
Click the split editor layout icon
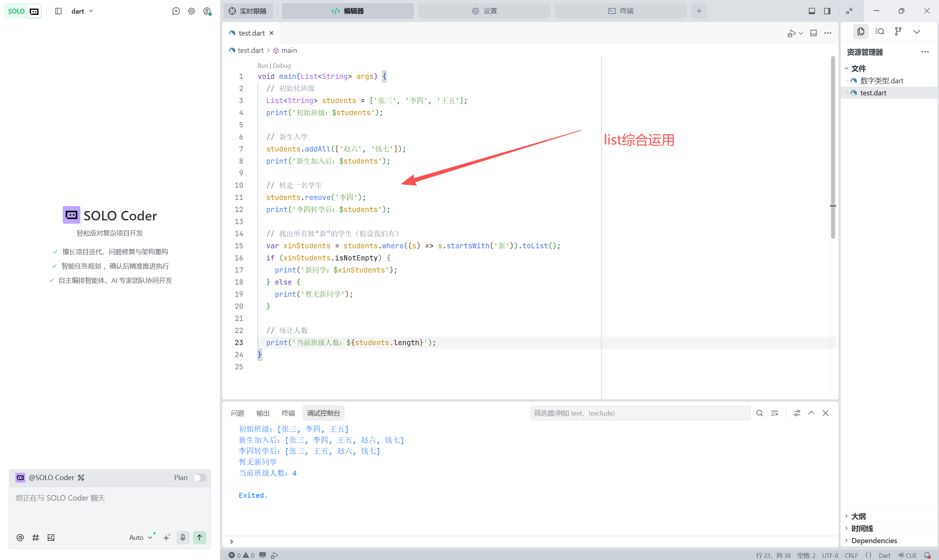click(x=813, y=33)
